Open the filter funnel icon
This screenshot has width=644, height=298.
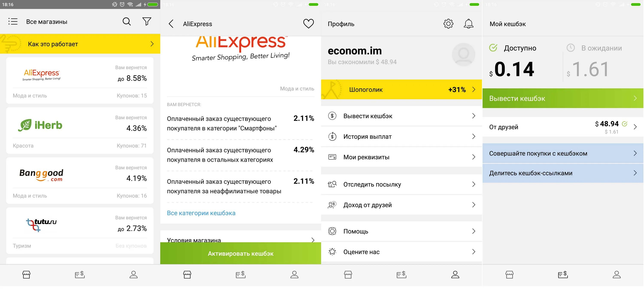click(147, 21)
